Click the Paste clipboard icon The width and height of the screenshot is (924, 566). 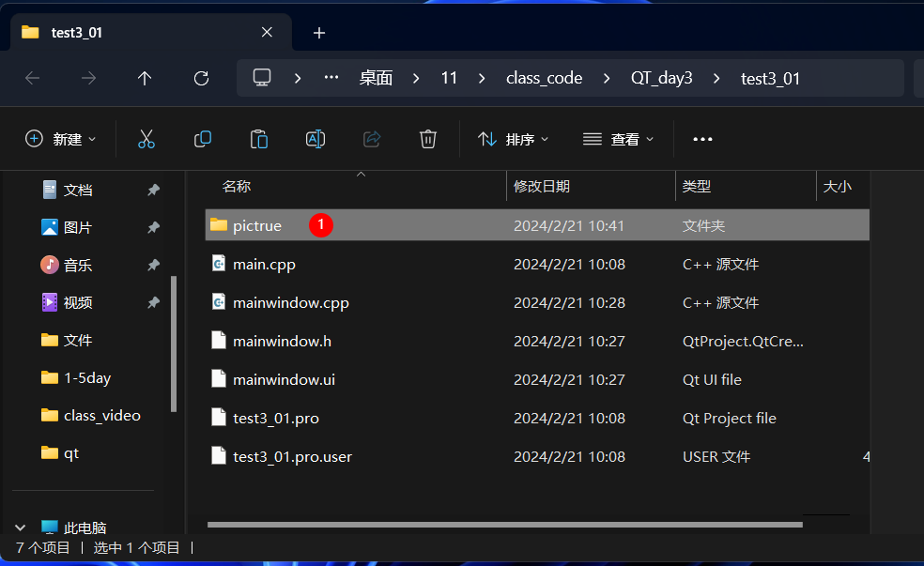click(x=258, y=139)
